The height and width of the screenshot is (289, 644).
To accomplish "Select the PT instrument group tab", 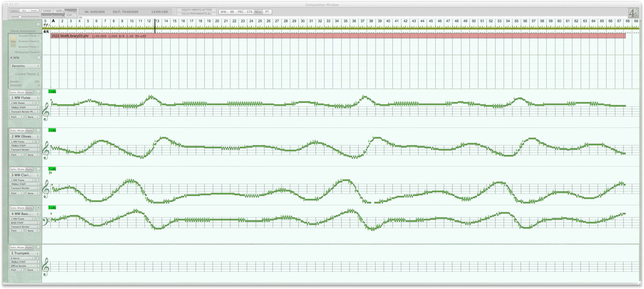I will pos(267,12).
